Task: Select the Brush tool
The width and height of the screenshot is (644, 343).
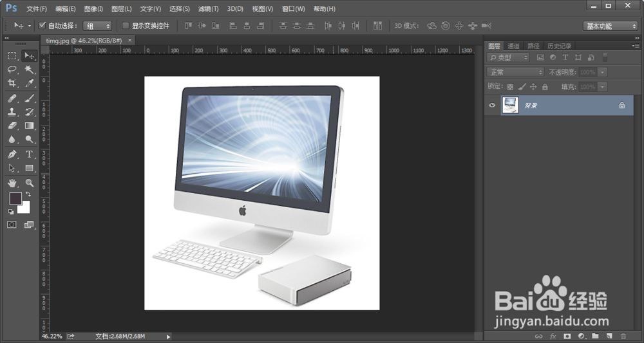Action: point(29,98)
